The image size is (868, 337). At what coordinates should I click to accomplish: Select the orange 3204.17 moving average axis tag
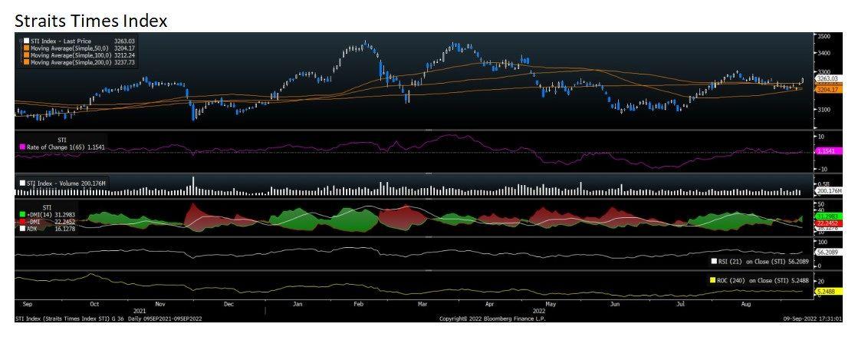(828, 90)
